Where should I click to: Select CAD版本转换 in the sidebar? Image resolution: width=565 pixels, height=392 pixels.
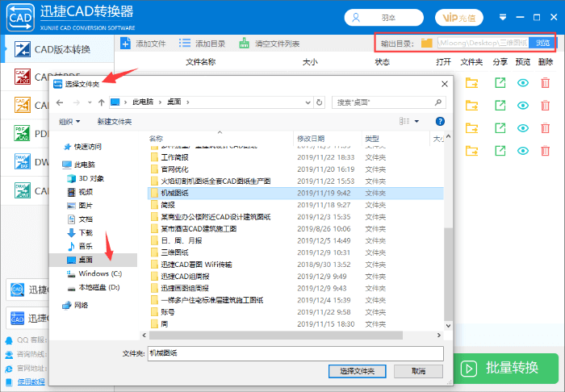(x=57, y=49)
